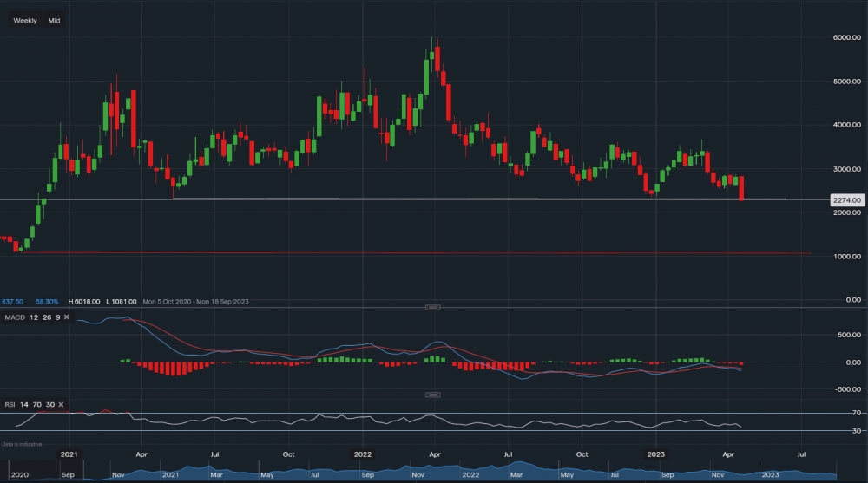Remove the MACD indicator with its X
This screenshot has width=868, height=483.
[x=67, y=317]
